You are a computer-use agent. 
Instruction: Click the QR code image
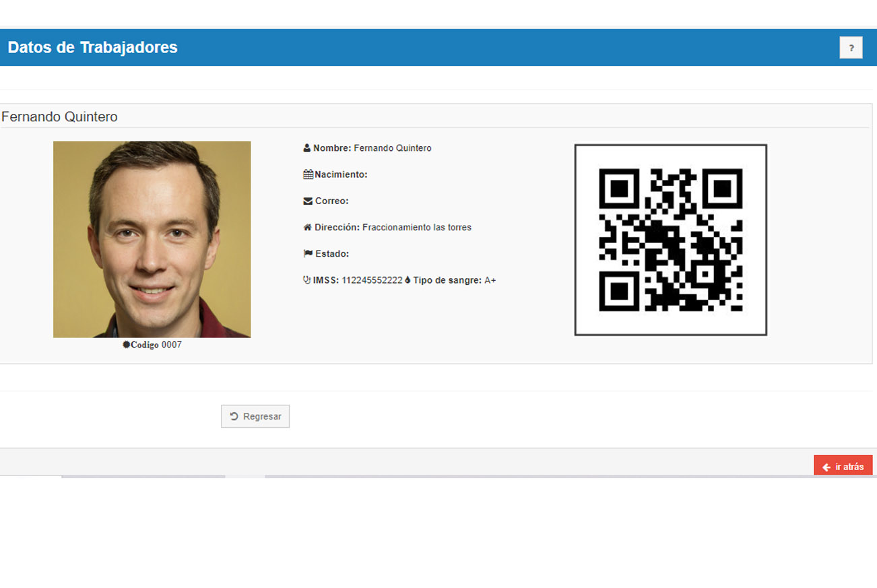670,240
